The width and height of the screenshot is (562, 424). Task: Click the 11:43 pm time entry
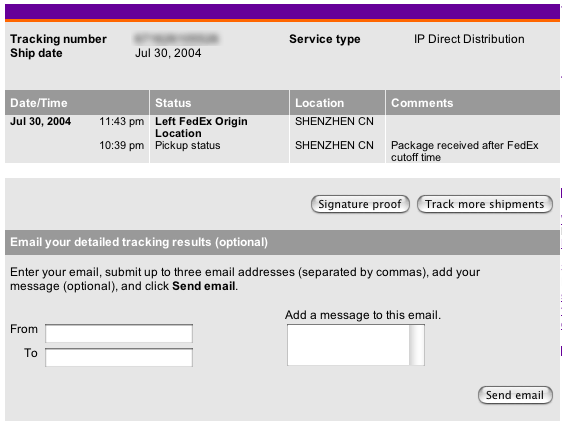[122, 121]
